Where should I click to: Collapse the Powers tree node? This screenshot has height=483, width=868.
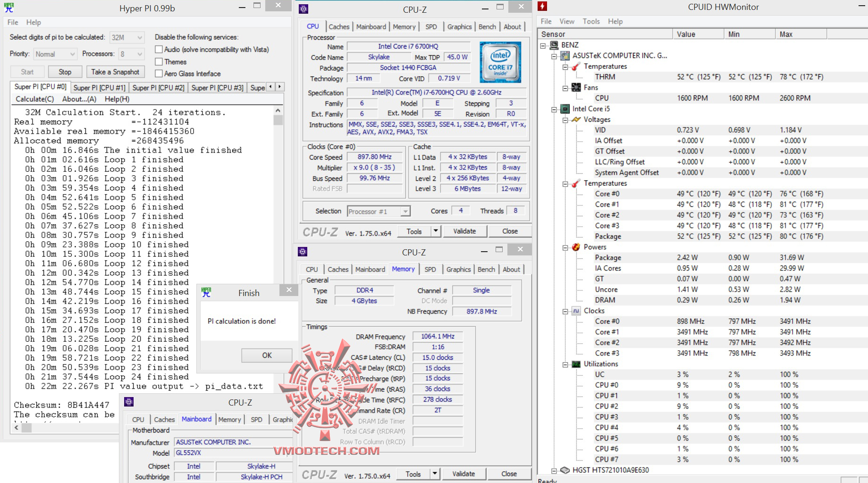(565, 247)
